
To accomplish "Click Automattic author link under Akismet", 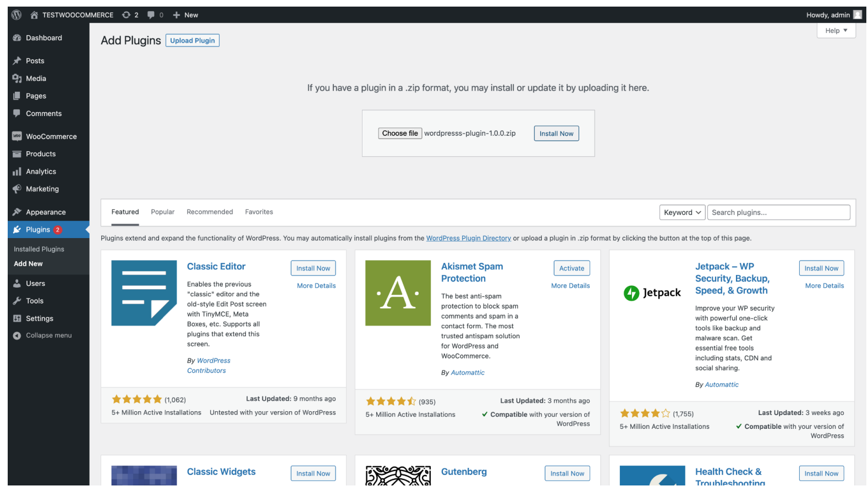I will [x=468, y=373].
